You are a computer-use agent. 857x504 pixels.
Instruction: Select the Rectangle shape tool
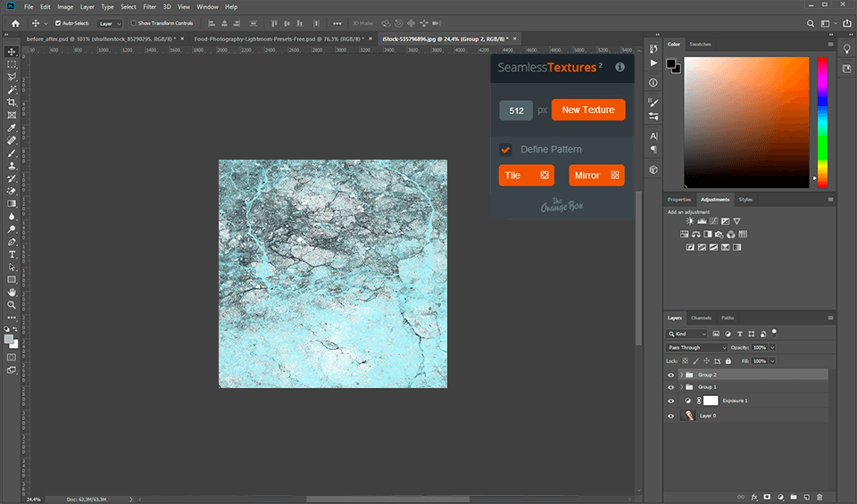[12, 279]
